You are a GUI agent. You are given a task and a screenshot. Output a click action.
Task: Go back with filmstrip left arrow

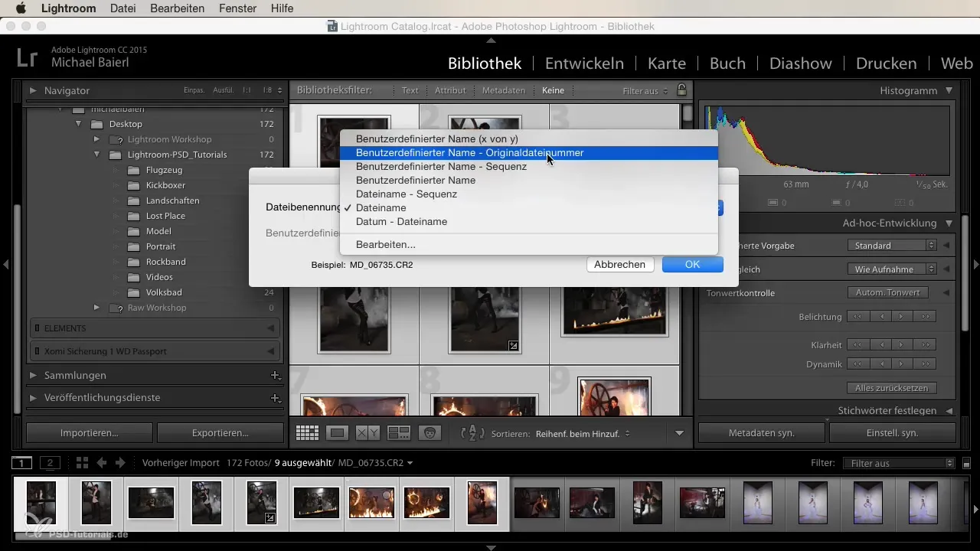click(x=101, y=463)
